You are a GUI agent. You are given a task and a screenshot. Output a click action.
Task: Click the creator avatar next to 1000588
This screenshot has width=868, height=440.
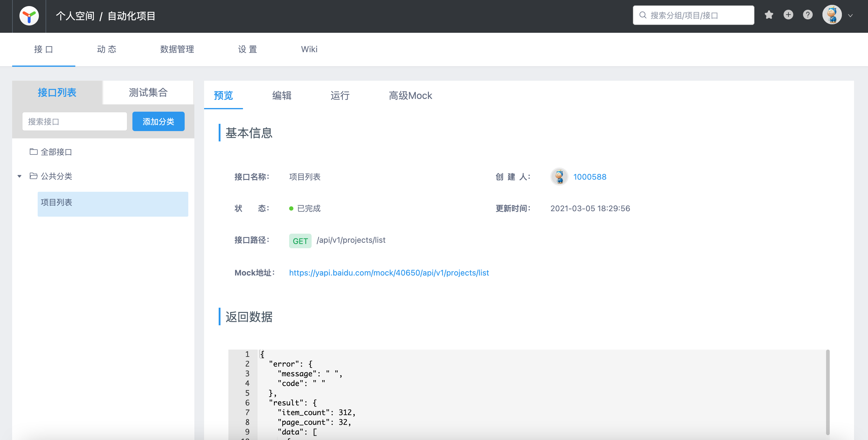pyautogui.click(x=559, y=176)
